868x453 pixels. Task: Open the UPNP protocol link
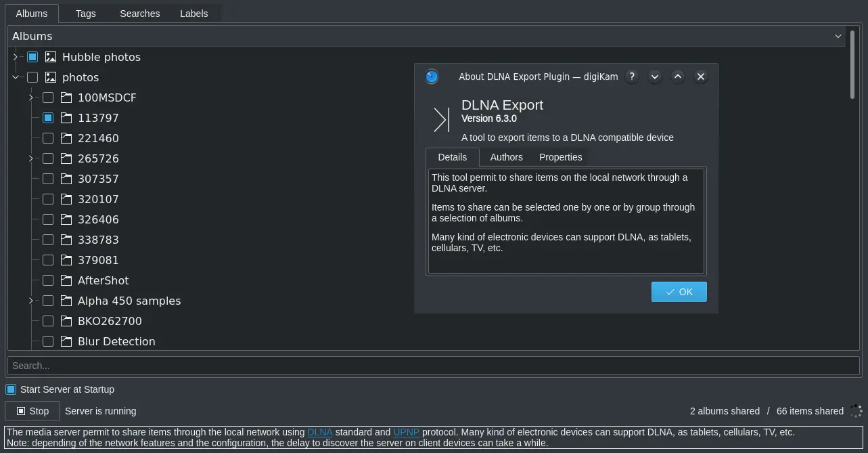pos(406,432)
